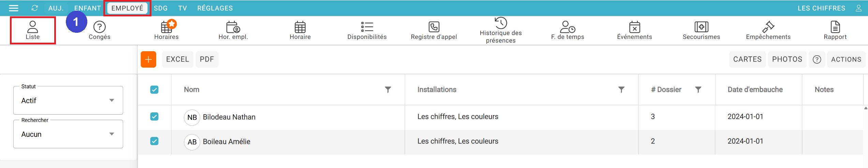This screenshot has width=868, height=168.
Task: Open the Registre d'appel icon
Action: (x=433, y=30)
